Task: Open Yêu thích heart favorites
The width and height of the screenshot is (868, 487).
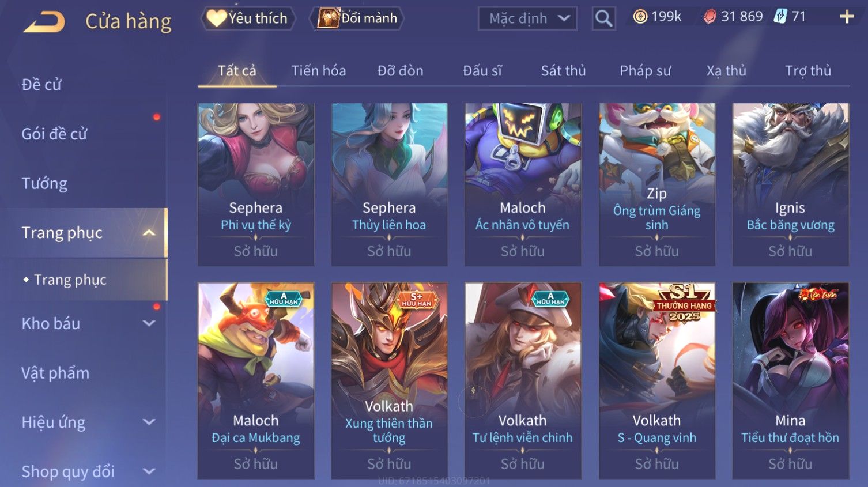Action: (248, 18)
